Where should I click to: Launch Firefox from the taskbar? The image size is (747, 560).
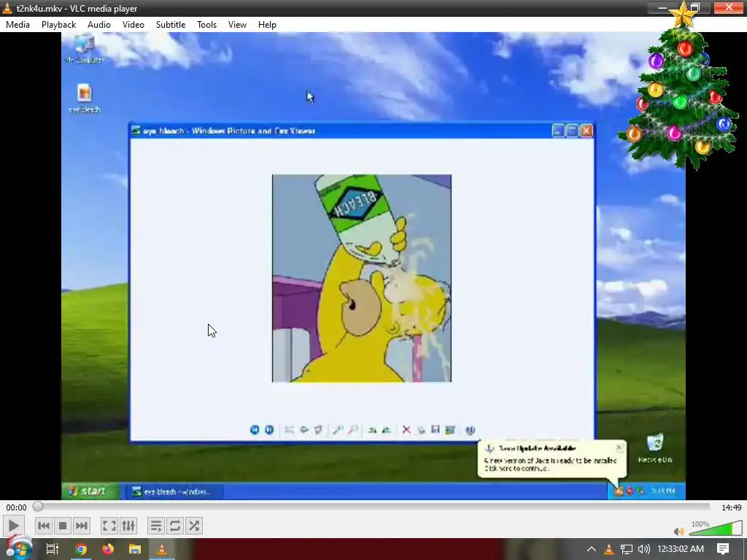[108, 549]
